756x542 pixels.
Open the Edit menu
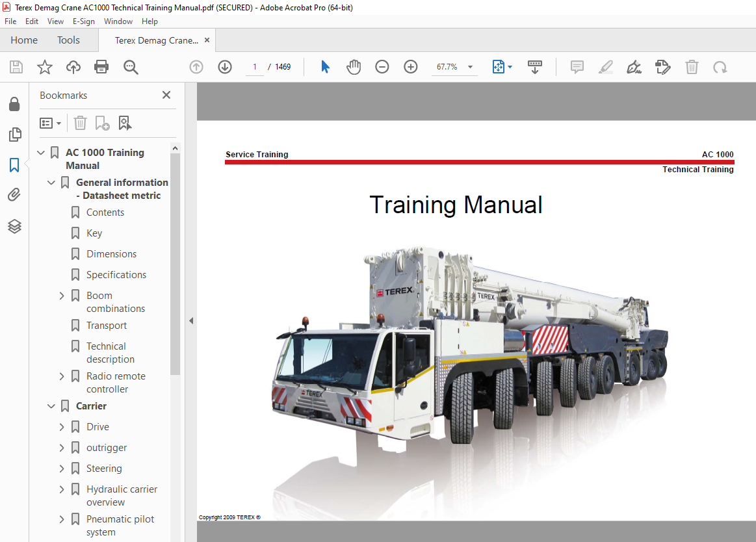pos(32,21)
